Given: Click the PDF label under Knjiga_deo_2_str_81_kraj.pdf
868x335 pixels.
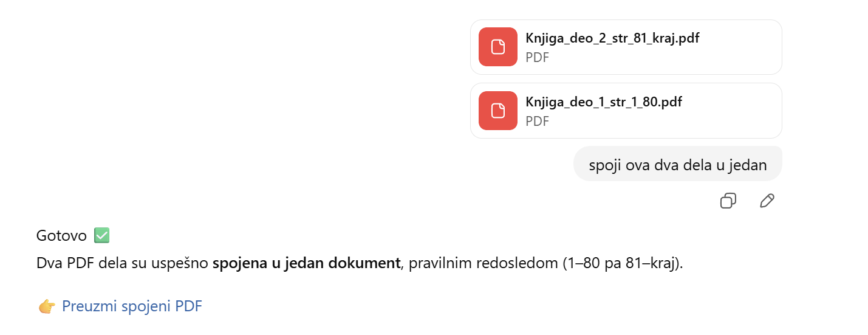Looking at the screenshot, I should pyautogui.click(x=537, y=58).
